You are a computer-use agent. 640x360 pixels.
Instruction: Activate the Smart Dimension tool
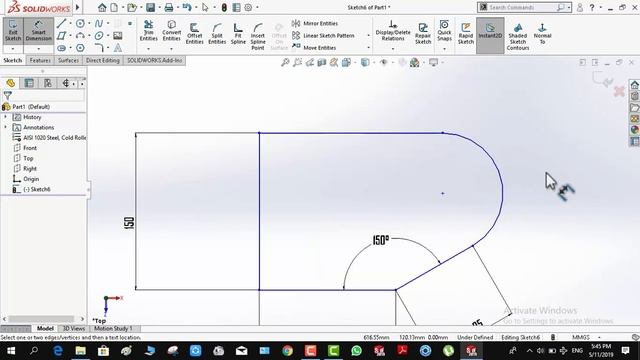click(x=38, y=31)
